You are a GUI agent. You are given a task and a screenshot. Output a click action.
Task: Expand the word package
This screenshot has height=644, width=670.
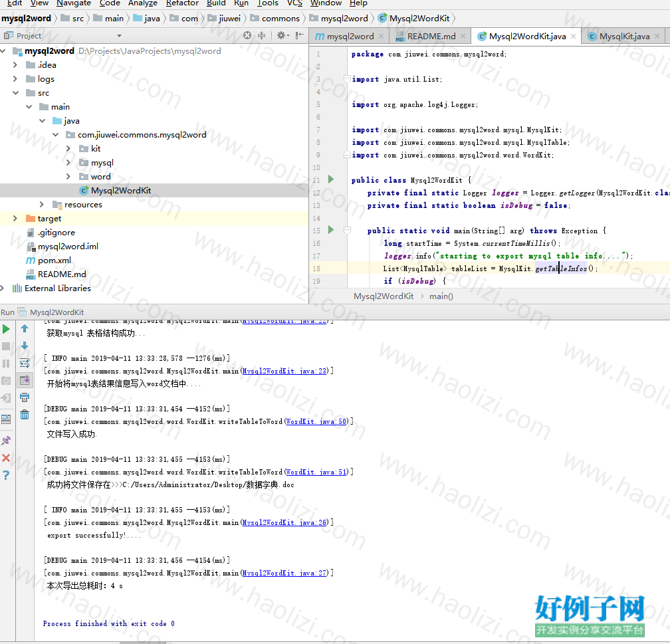tap(69, 177)
